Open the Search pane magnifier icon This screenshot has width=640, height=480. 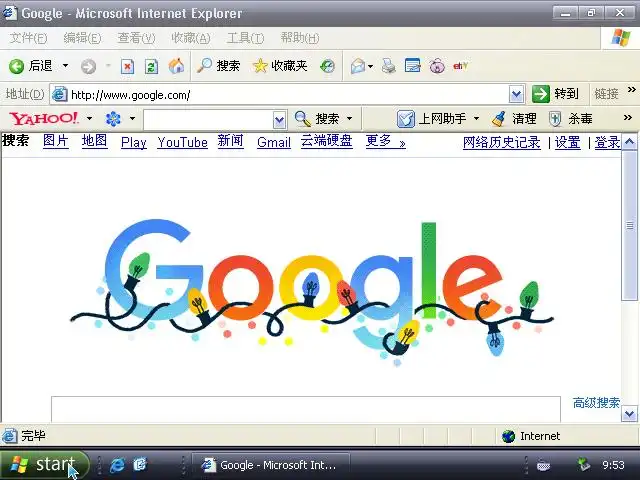204,65
